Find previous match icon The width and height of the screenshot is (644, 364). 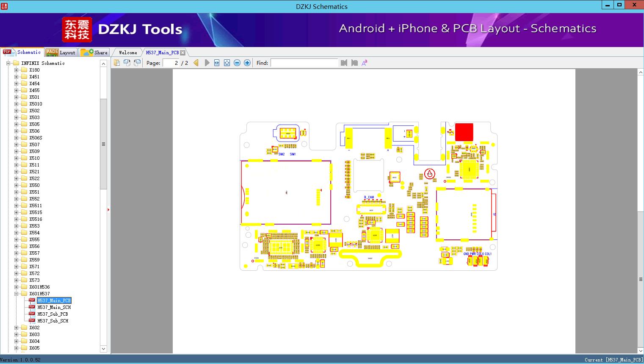[x=344, y=63]
